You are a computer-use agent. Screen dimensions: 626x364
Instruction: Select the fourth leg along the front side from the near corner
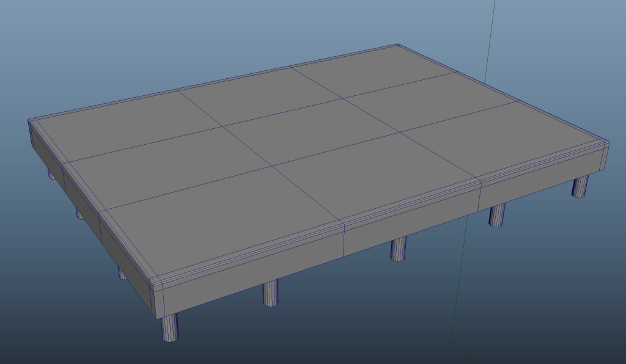point(497,214)
